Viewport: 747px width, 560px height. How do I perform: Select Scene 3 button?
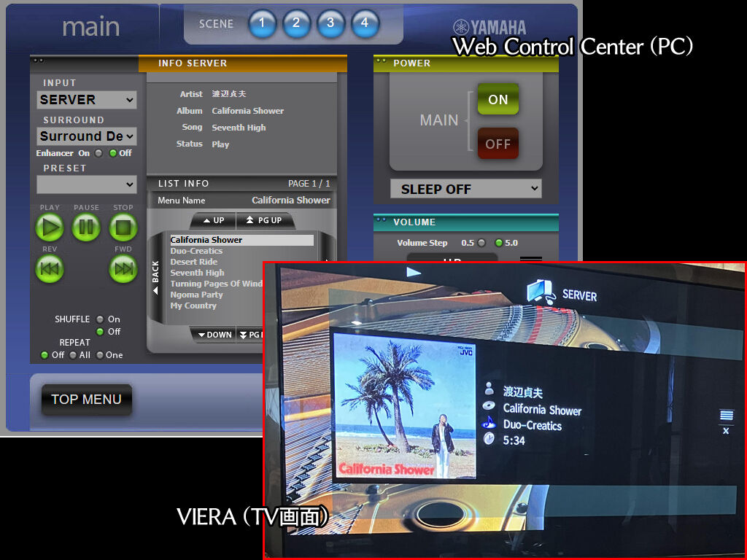click(x=330, y=24)
